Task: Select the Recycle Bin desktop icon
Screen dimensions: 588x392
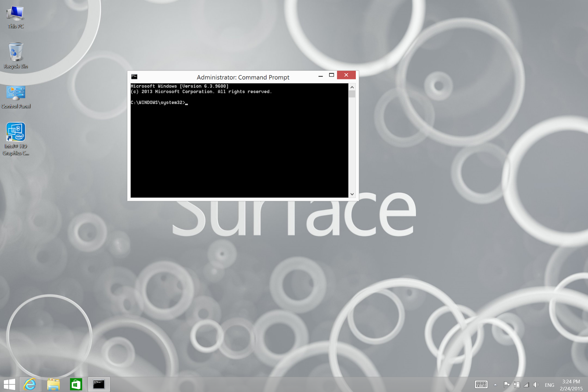Action: coord(15,56)
